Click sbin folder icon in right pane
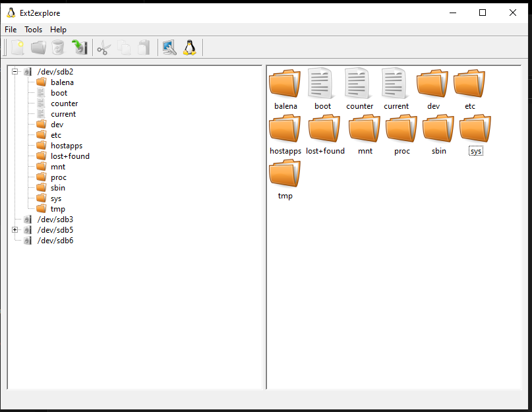The height and width of the screenshot is (412, 532). pyautogui.click(x=438, y=129)
